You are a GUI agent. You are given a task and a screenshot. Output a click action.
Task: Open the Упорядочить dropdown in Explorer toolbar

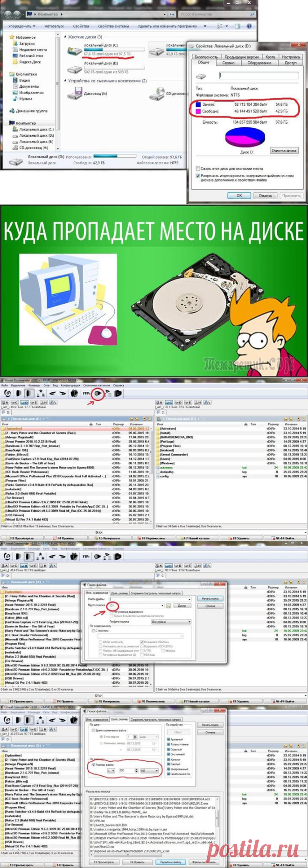click(21, 26)
